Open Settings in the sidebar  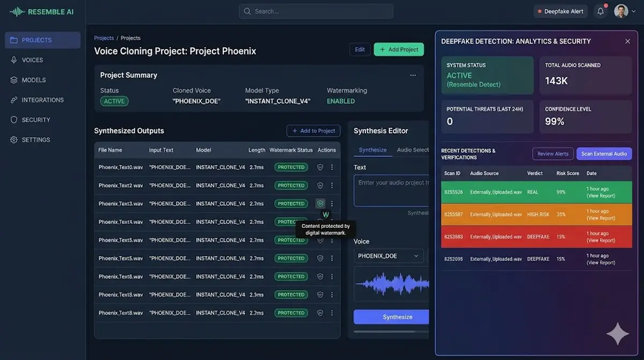pyautogui.click(x=36, y=139)
